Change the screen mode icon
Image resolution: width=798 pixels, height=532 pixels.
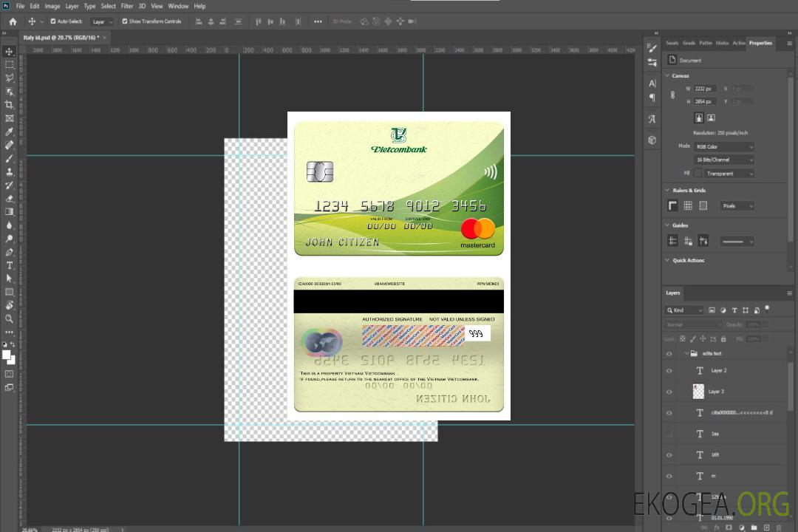9,387
